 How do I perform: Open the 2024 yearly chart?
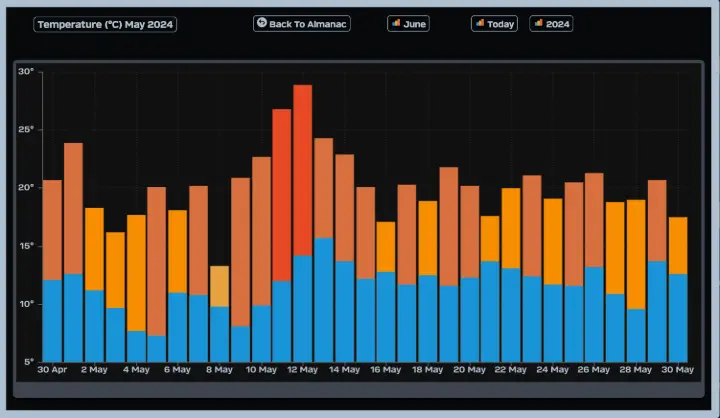[x=552, y=23]
